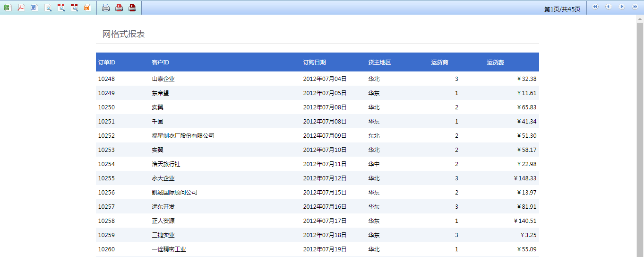The image size is (644, 257).
Task: Select customer 一诠精密工业
Action: click(x=169, y=249)
